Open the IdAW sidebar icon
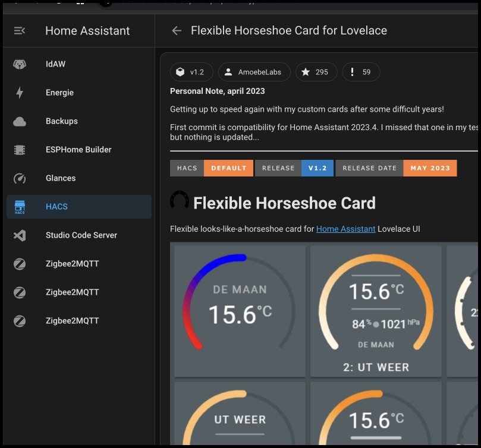The width and height of the screenshot is (481, 448). 20,64
